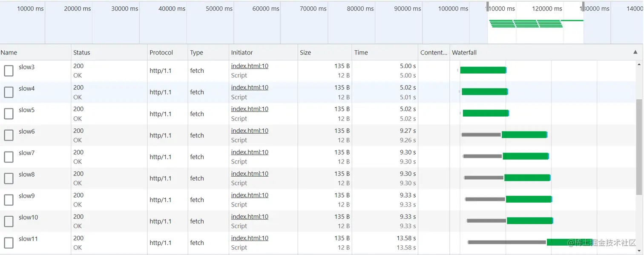Viewport: 644px width, 255px height.
Task: Click the 13.58 s time for slow11
Action: coord(406,238)
